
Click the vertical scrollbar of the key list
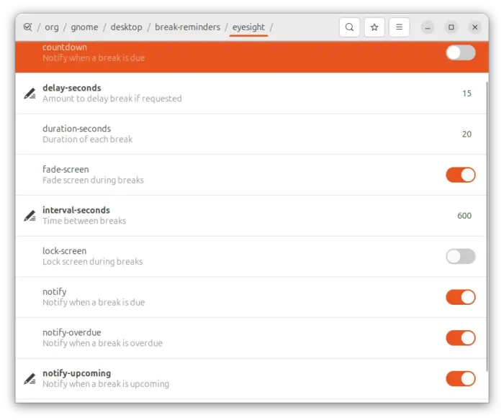click(487, 227)
